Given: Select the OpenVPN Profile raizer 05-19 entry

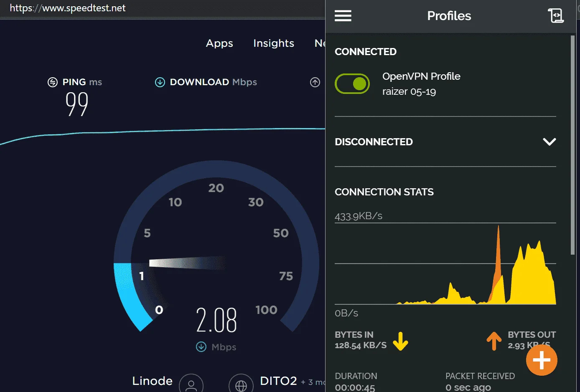Looking at the screenshot, I should coord(421,84).
